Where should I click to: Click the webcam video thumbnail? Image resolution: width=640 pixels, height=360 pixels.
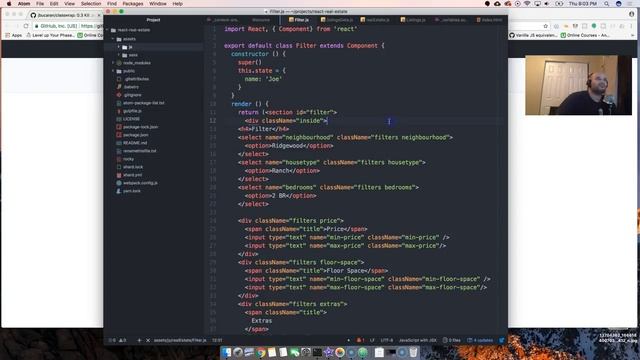click(x=578, y=85)
